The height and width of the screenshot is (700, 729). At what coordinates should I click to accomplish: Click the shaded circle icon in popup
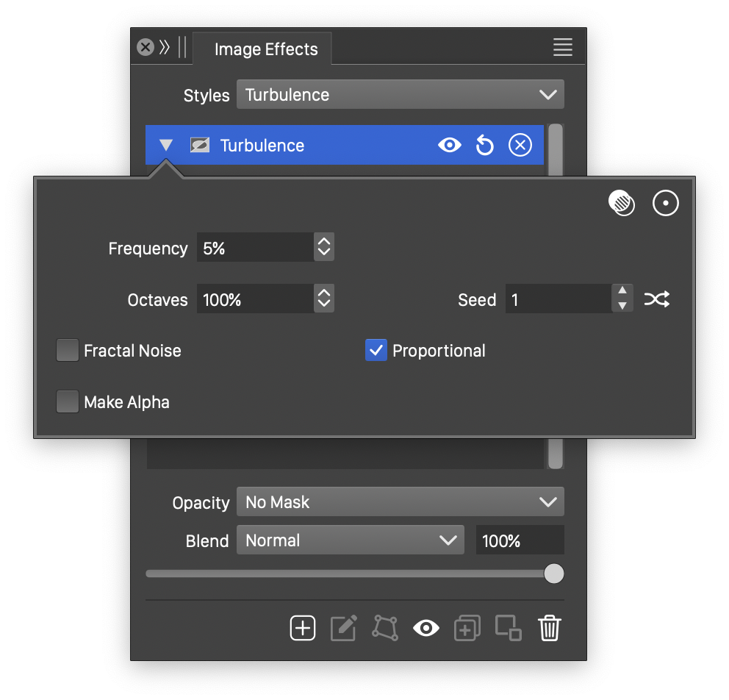[622, 203]
